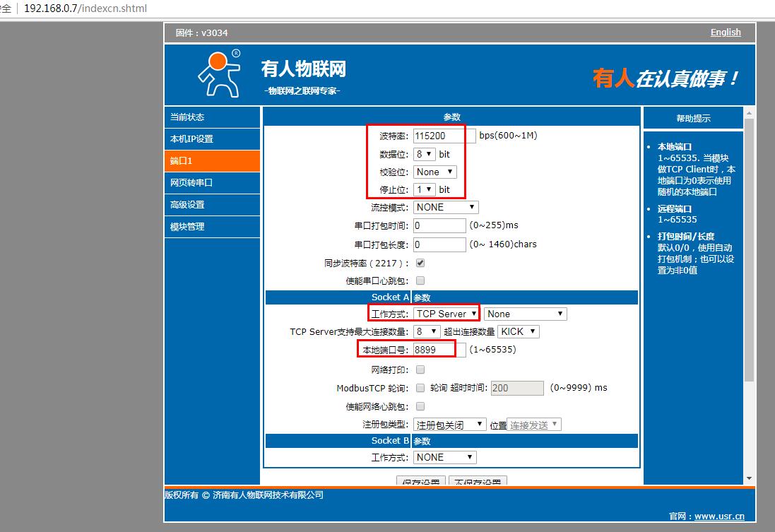The image size is (775, 532).
Task: Open the www.usr.cn official website link
Action: click(719, 516)
